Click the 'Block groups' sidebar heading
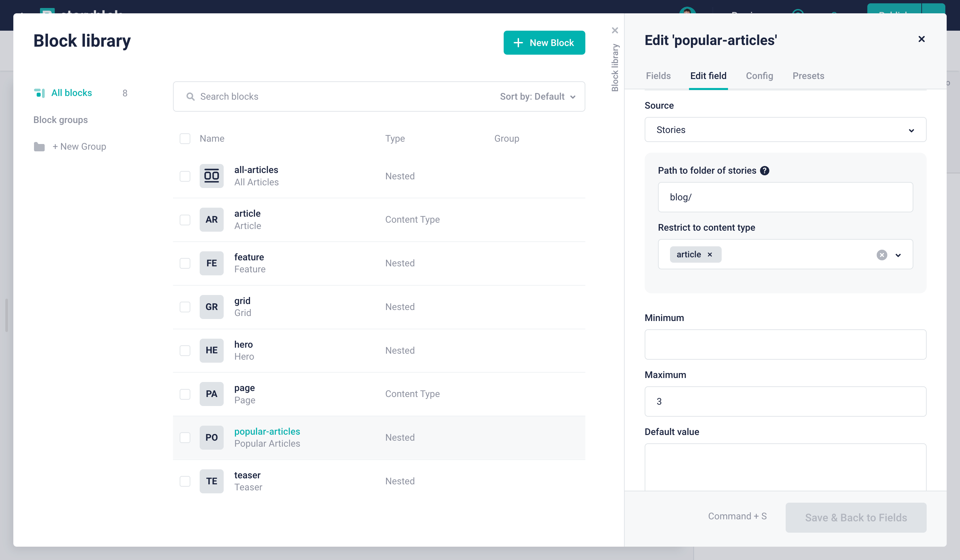The image size is (960, 560). pyautogui.click(x=61, y=120)
